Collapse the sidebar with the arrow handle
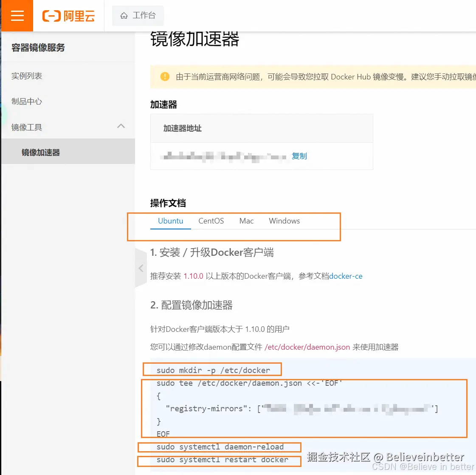 tap(141, 268)
